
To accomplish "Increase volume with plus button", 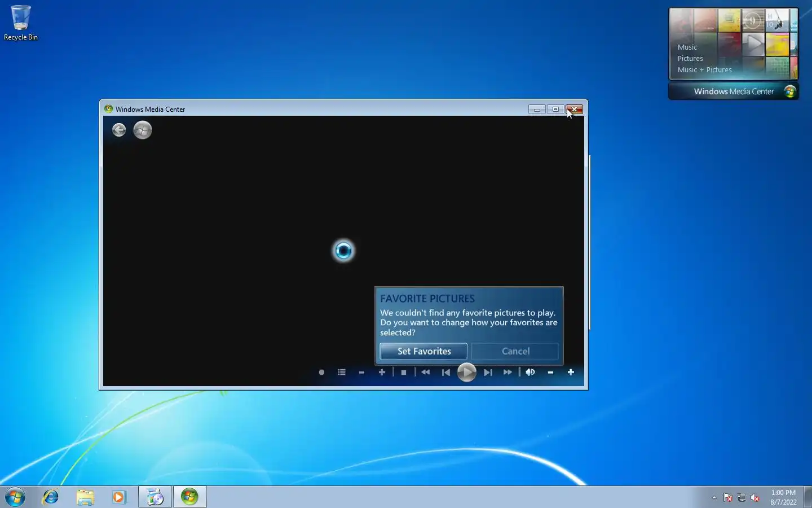I will click(x=571, y=373).
